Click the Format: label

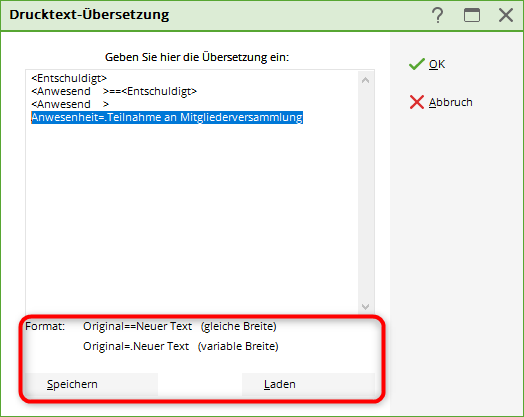(45, 326)
